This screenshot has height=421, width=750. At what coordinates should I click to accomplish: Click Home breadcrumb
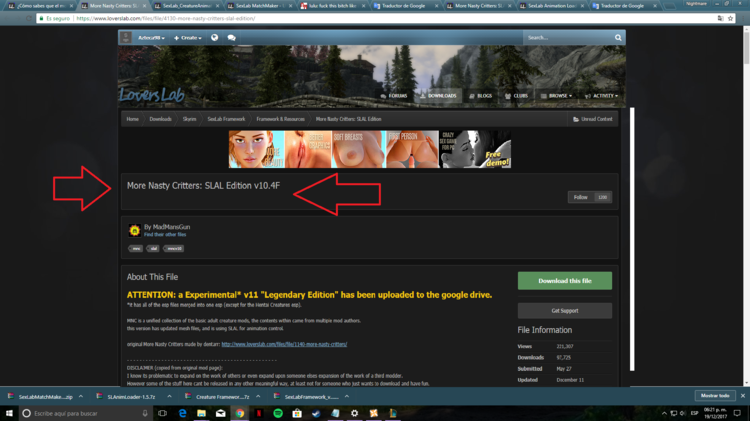coord(132,119)
